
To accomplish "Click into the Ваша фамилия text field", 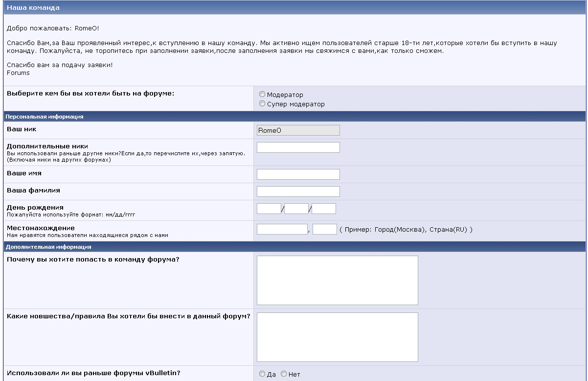I will [298, 191].
